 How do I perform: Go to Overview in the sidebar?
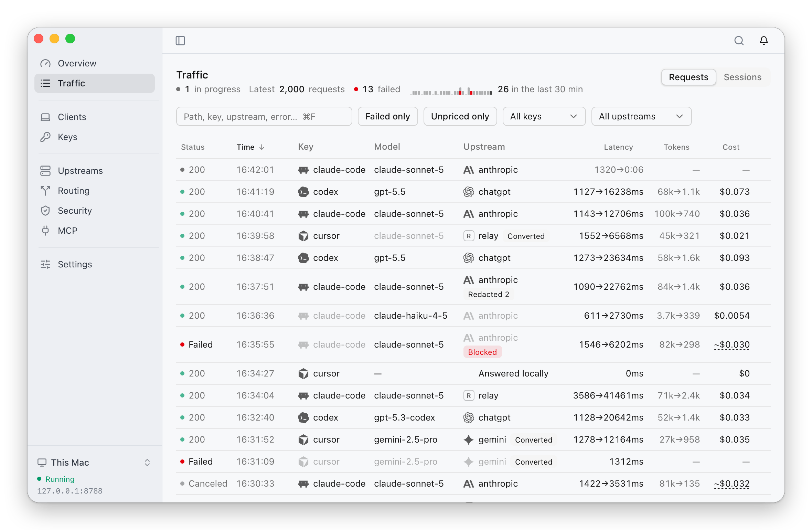coord(95,63)
